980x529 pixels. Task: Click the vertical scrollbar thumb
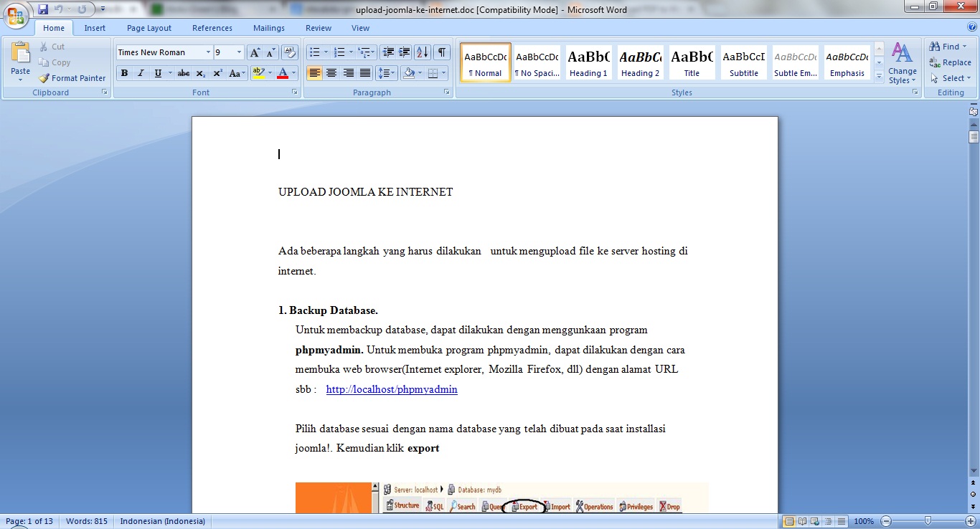(x=974, y=136)
